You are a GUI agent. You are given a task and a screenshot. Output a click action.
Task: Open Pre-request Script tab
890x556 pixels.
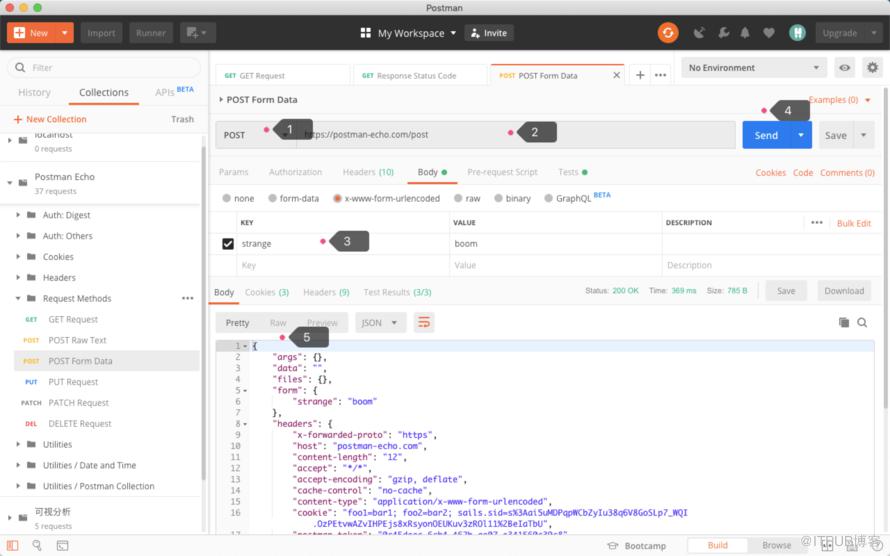pos(502,172)
